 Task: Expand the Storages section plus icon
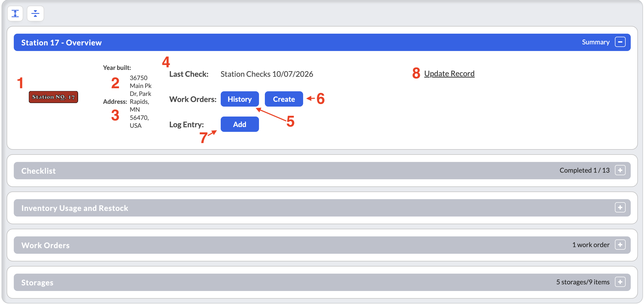pos(620,282)
